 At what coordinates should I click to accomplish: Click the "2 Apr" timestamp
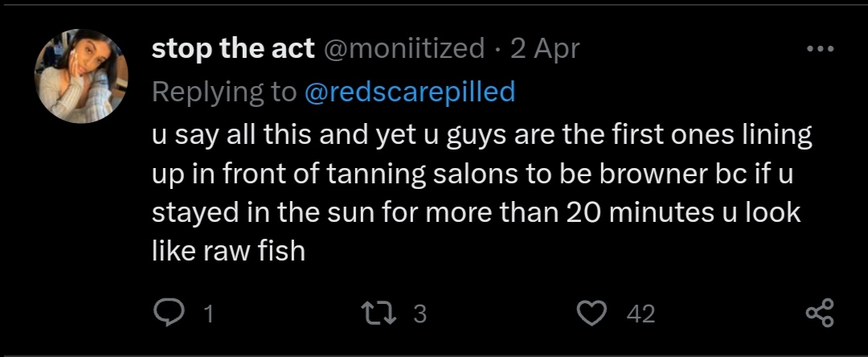pos(545,49)
